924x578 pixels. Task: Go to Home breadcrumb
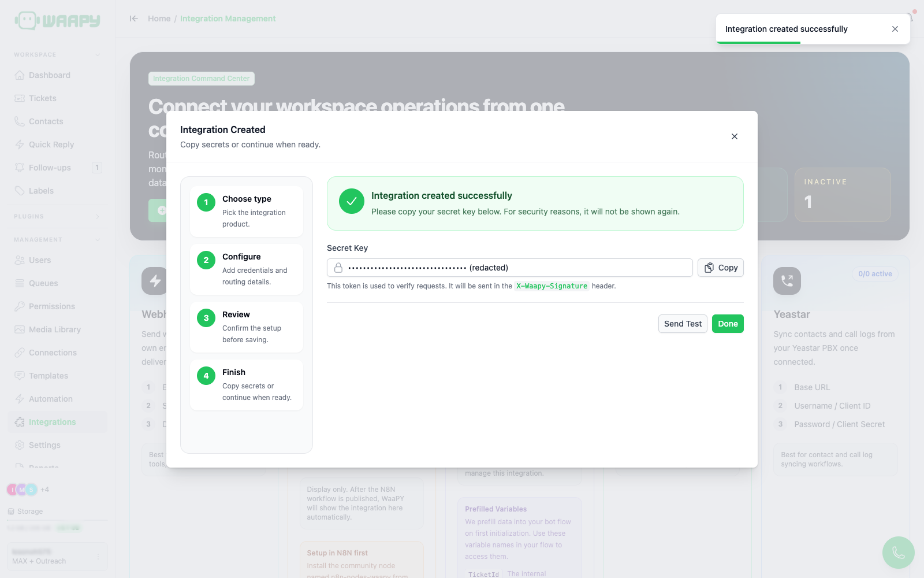(159, 18)
